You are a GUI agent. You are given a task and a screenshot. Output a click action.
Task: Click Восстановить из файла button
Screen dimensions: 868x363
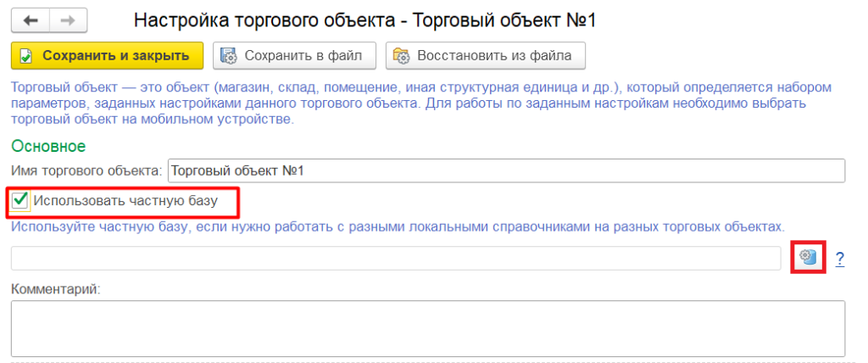[486, 56]
